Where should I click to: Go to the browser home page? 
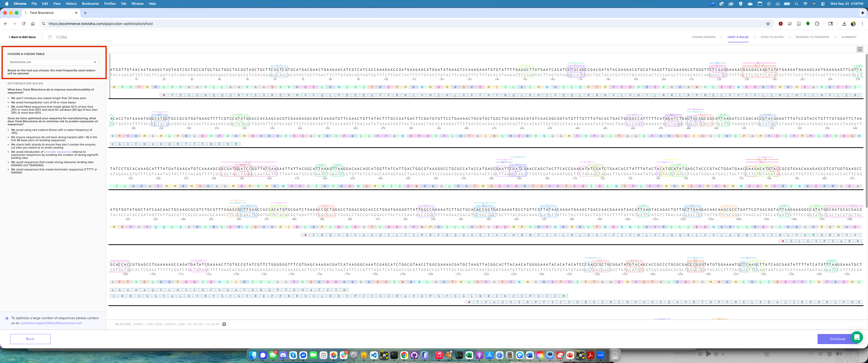33,24
